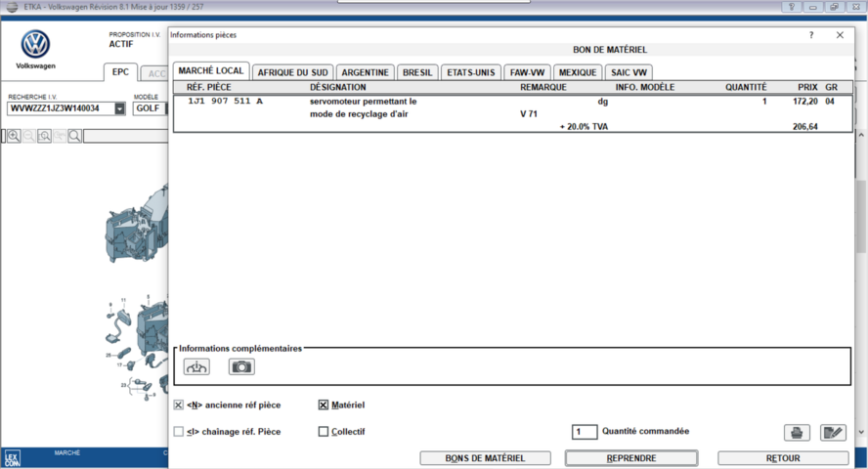Click the main window scrollbar up arrow
Viewport: 868px width, 469px height.
click(x=861, y=135)
